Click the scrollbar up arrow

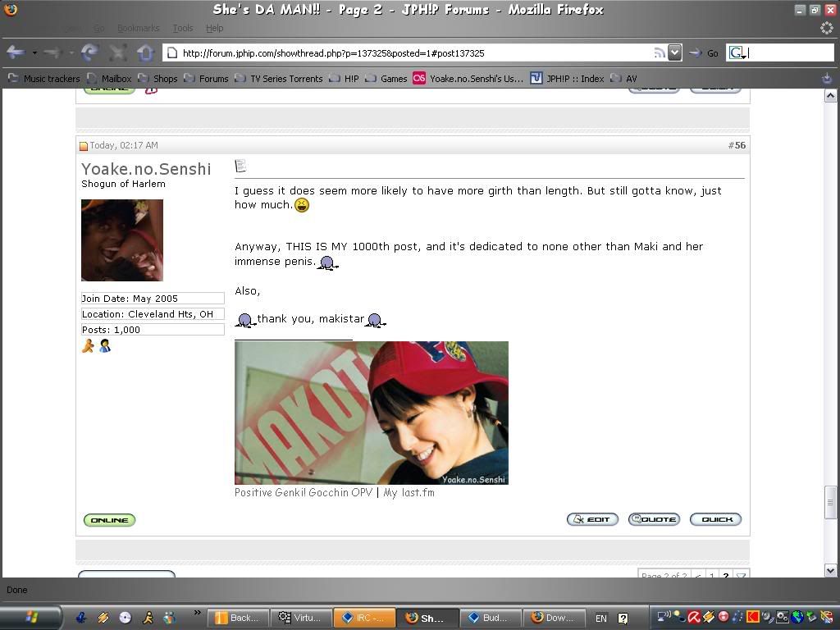(x=830, y=96)
